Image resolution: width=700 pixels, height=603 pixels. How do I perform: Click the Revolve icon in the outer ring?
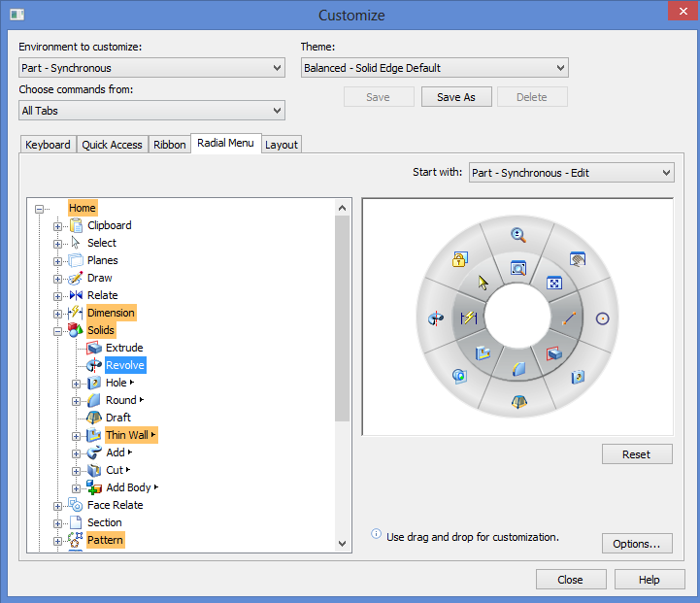click(x=436, y=318)
